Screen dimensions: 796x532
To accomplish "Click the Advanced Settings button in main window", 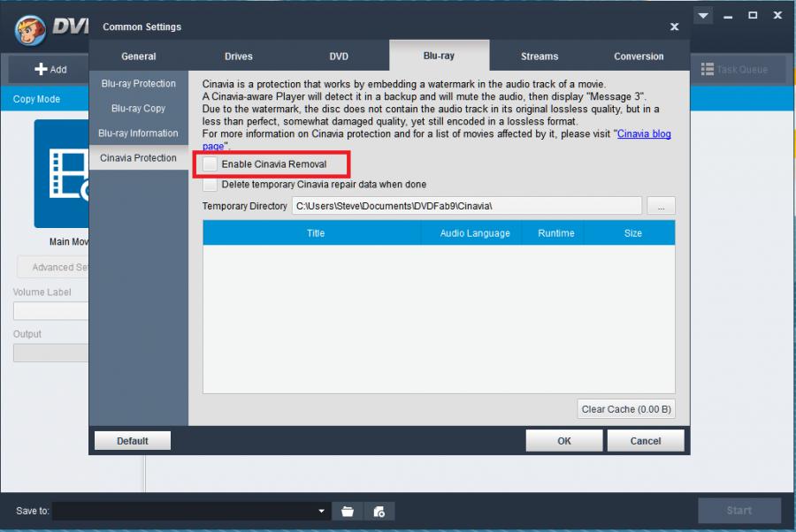I will point(53,267).
